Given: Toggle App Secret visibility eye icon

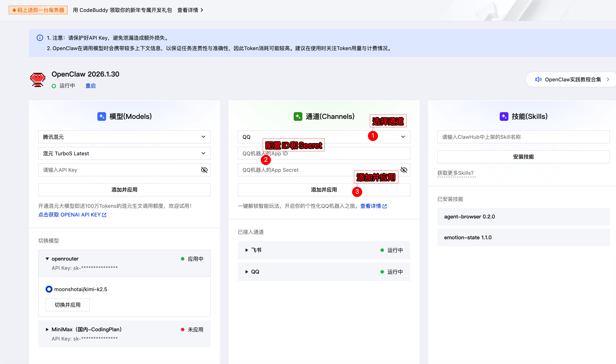Looking at the screenshot, I should [x=404, y=170].
